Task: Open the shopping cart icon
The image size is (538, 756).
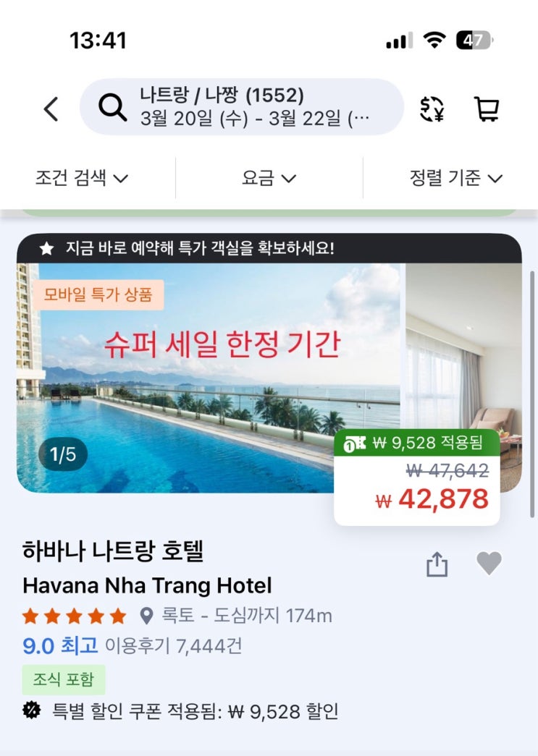Action: 487,109
